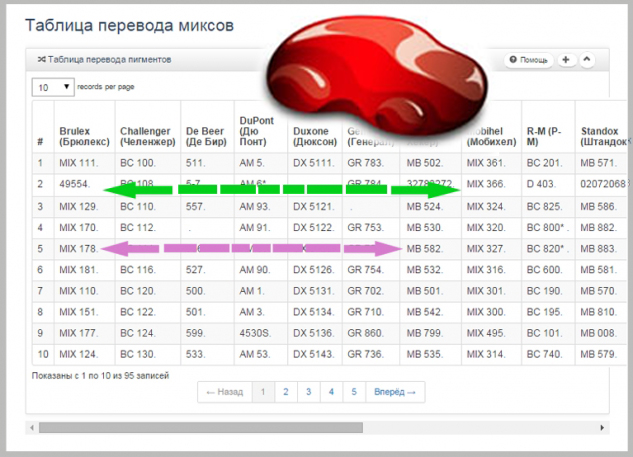Go to page 3 of the table

(308, 392)
